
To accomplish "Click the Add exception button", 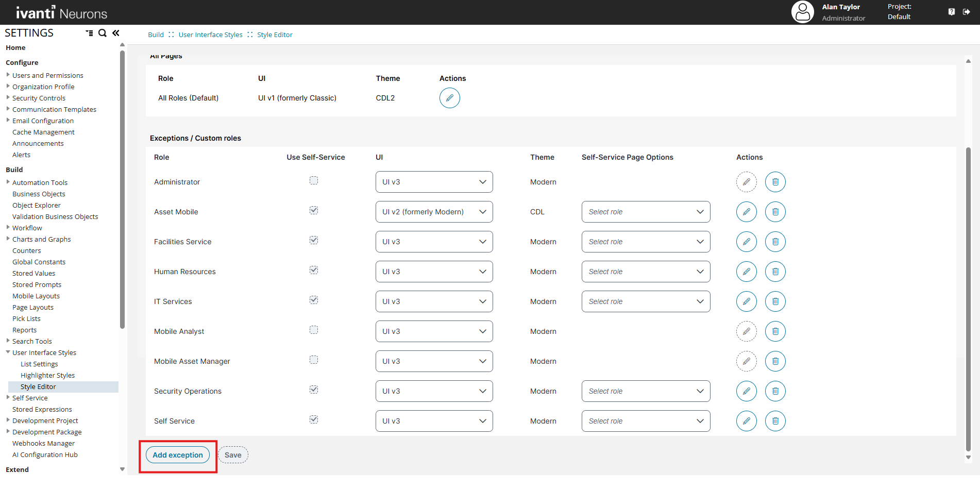I will click(x=178, y=455).
